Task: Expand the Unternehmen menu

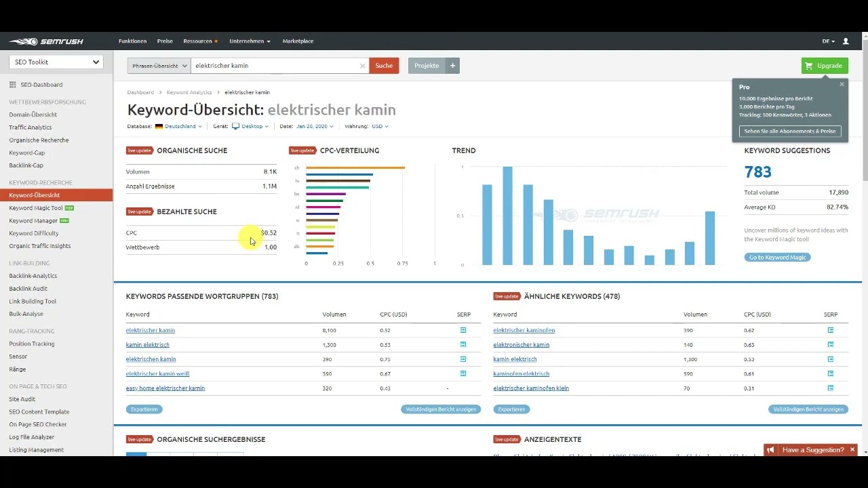Action: (250, 41)
